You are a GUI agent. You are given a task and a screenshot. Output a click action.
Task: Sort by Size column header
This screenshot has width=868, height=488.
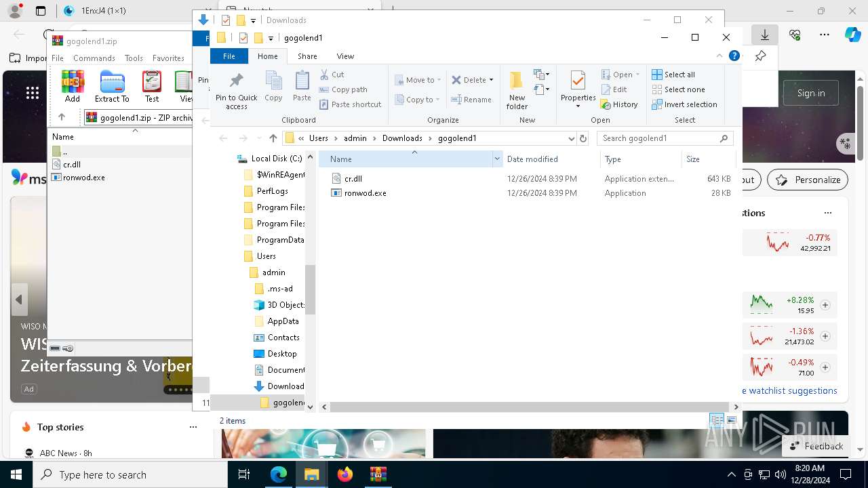(708, 159)
